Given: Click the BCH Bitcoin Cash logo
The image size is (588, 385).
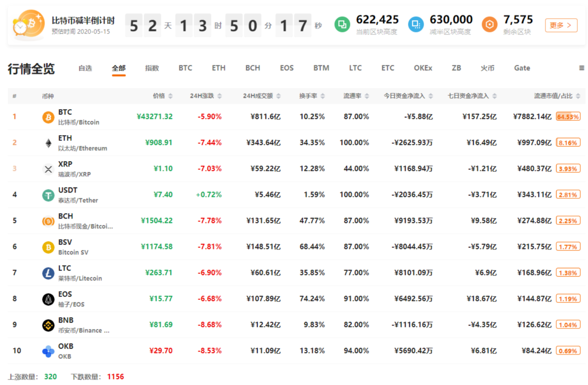Looking at the screenshot, I should (48, 221).
